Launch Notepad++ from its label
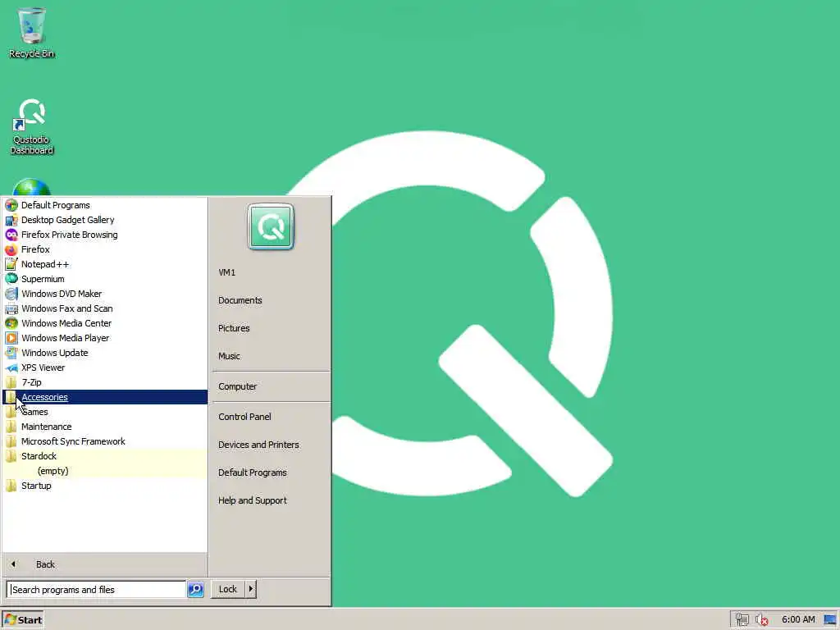 [x=45, y=264]
